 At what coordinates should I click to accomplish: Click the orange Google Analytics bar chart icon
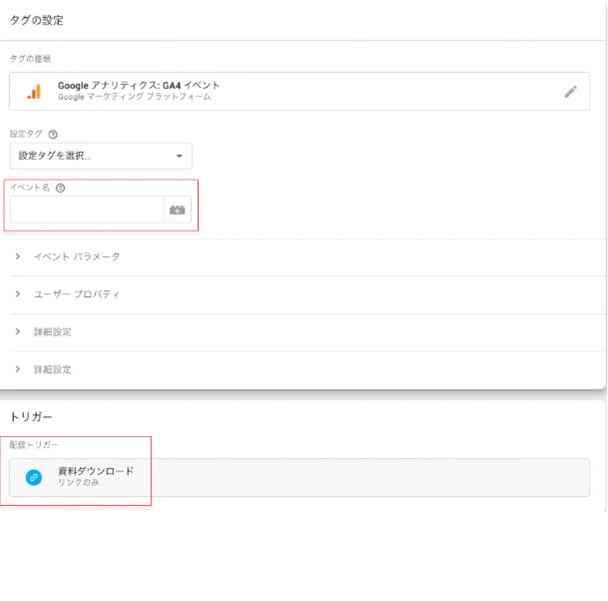34,92
